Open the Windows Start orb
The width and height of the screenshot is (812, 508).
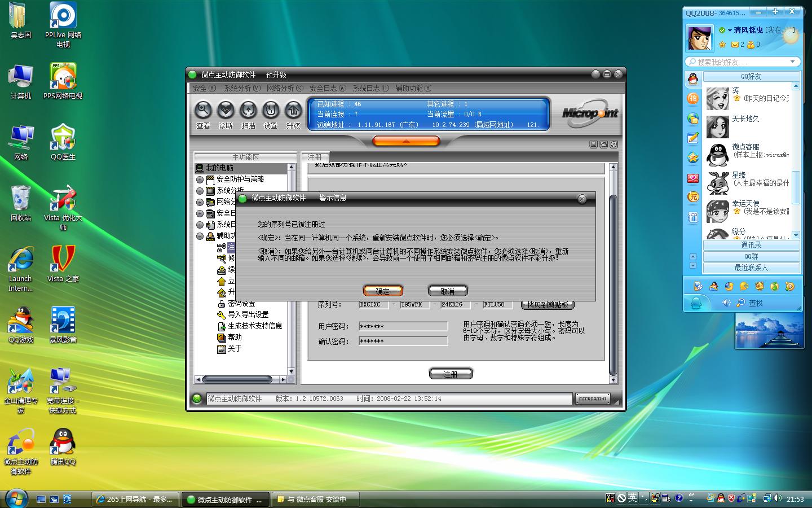point(16,498)
